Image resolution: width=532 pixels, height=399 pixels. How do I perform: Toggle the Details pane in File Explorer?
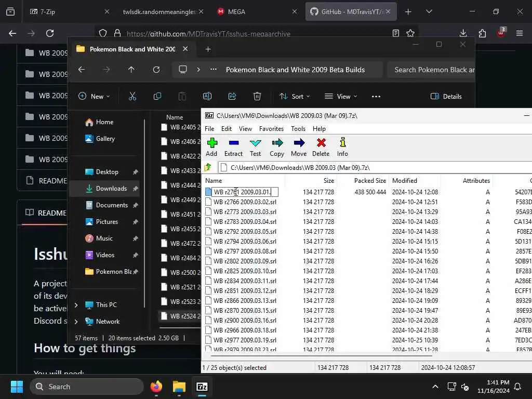click(446, 96)
